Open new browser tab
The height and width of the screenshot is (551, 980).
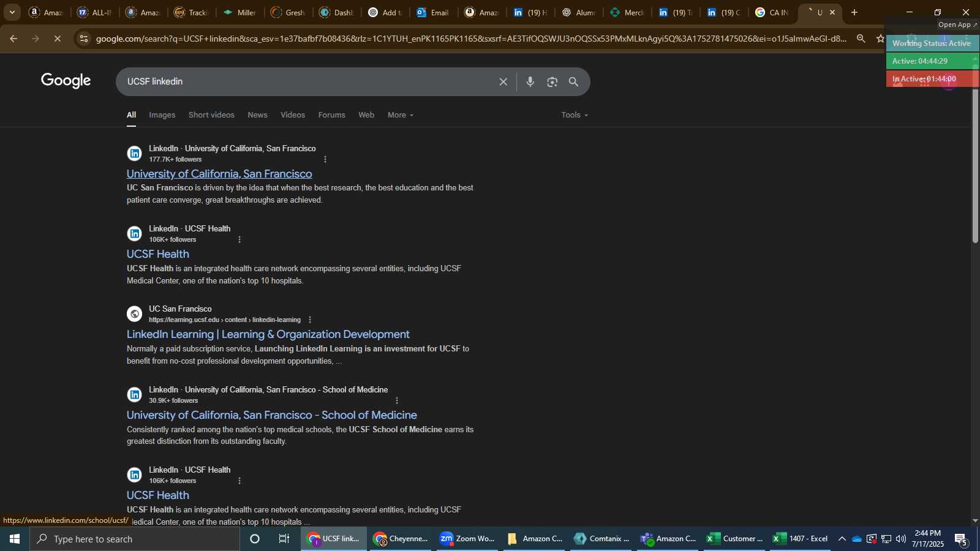coord(854,12)
